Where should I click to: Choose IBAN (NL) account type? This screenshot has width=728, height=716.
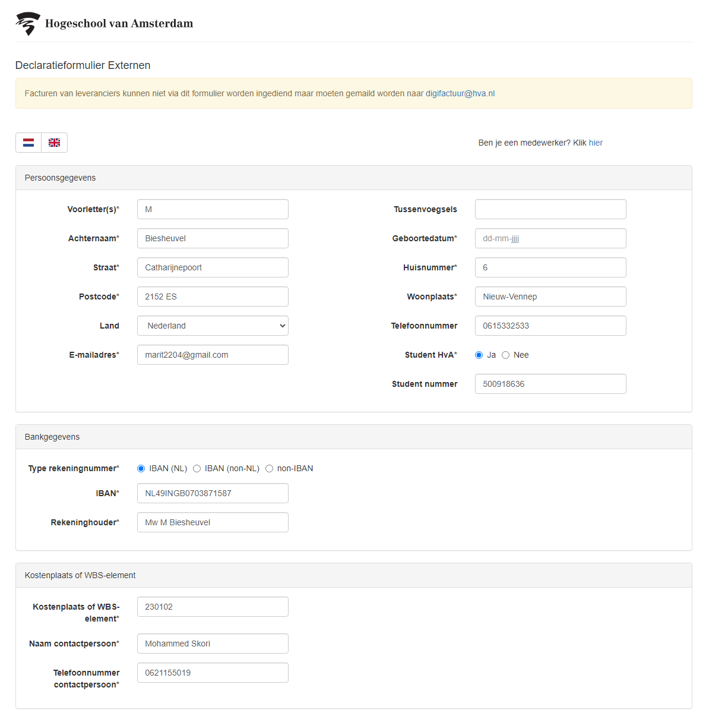141,469
